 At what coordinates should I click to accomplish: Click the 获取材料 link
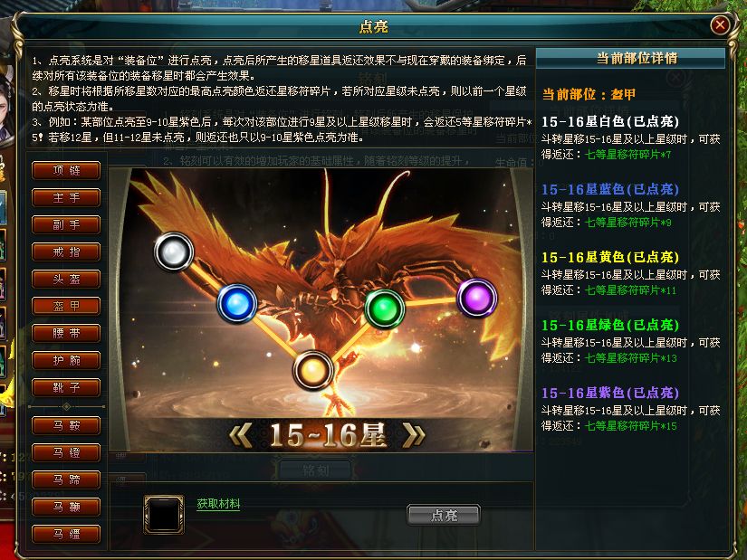pos(218,504)
